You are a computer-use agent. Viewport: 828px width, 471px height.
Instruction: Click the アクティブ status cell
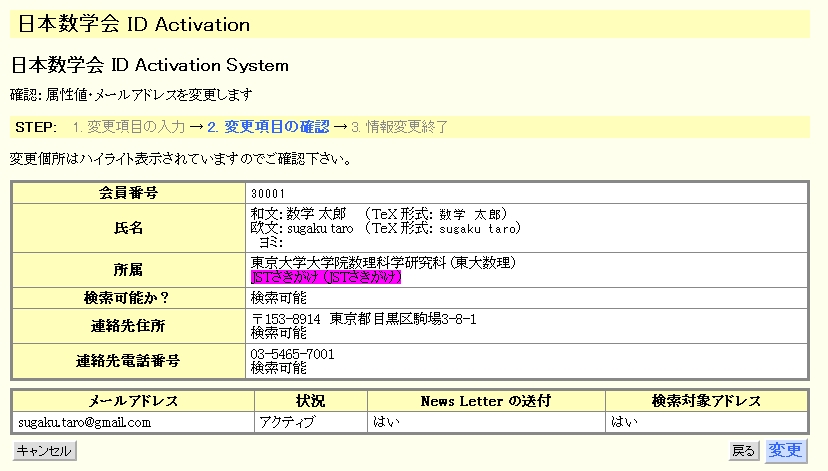pos(286,422)
